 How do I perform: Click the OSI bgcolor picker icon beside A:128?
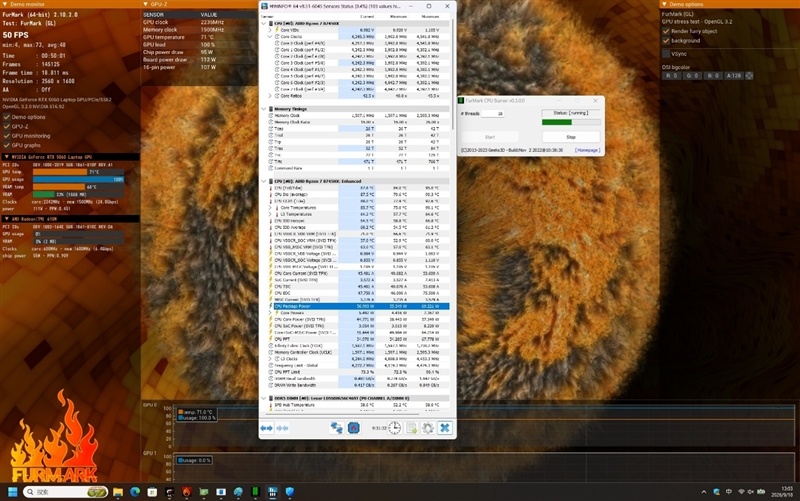(749, 76)
